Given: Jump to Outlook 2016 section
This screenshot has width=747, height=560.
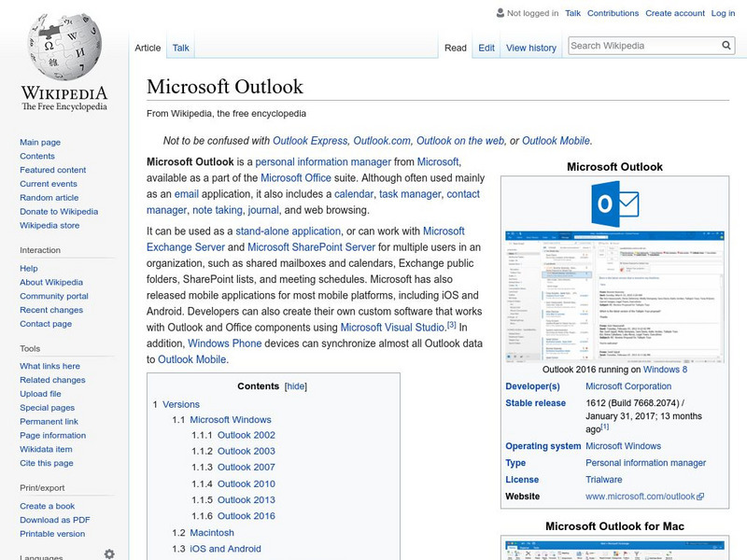Looking at the screenshot, I should click(247, 516).
